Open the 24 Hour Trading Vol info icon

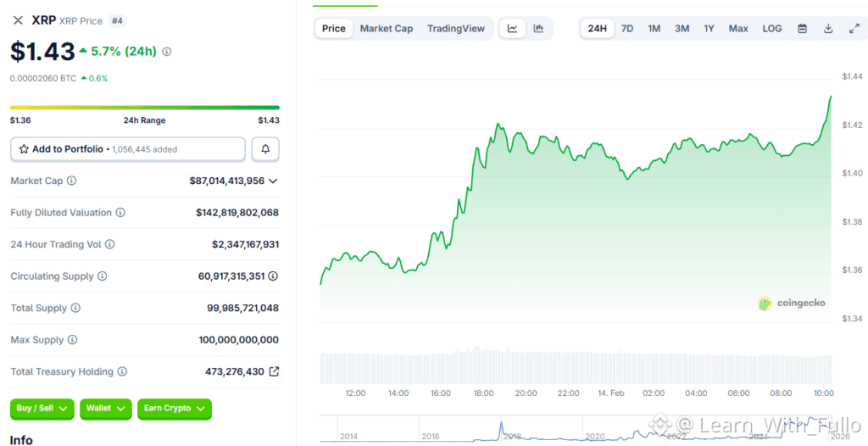click(109, 244)
